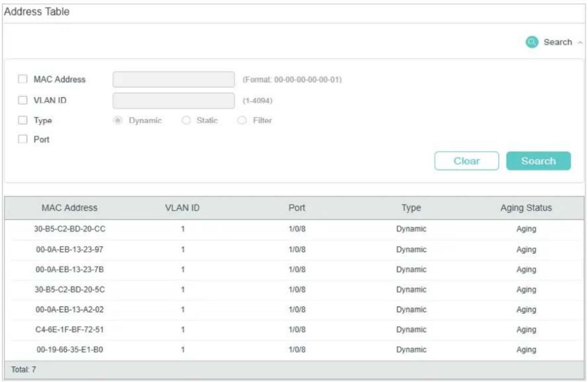The image size is (588, 382).
Task: Click the (1-4094) VLAN range hint
Action: click(257, 100)
